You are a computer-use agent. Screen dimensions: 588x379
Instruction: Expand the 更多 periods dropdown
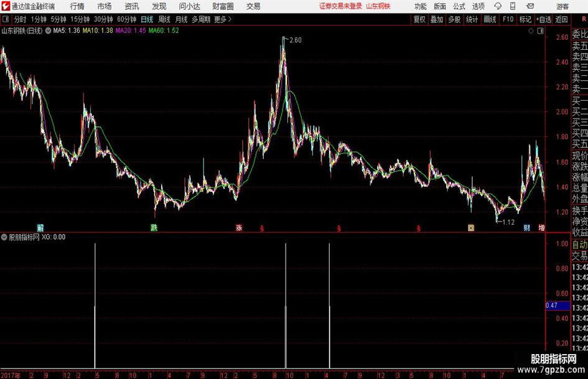click(223, 19)
